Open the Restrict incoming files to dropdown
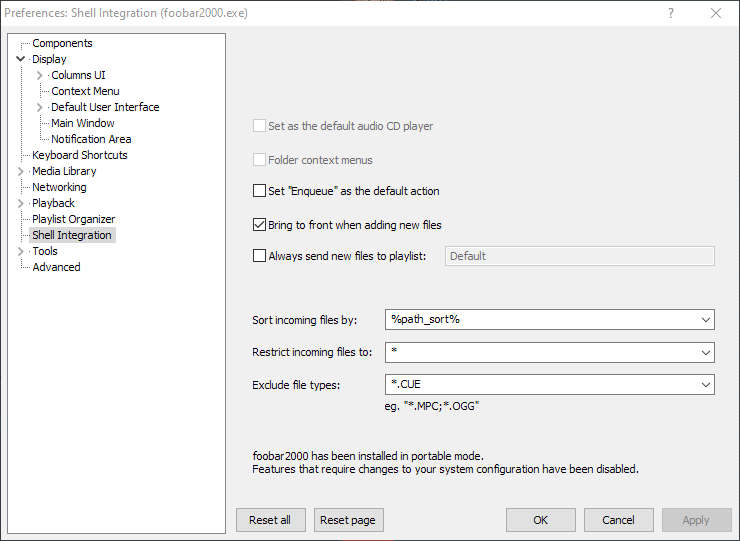Image resolution: width=740 pixels, height=541 pixels. [x=706, y=352]
